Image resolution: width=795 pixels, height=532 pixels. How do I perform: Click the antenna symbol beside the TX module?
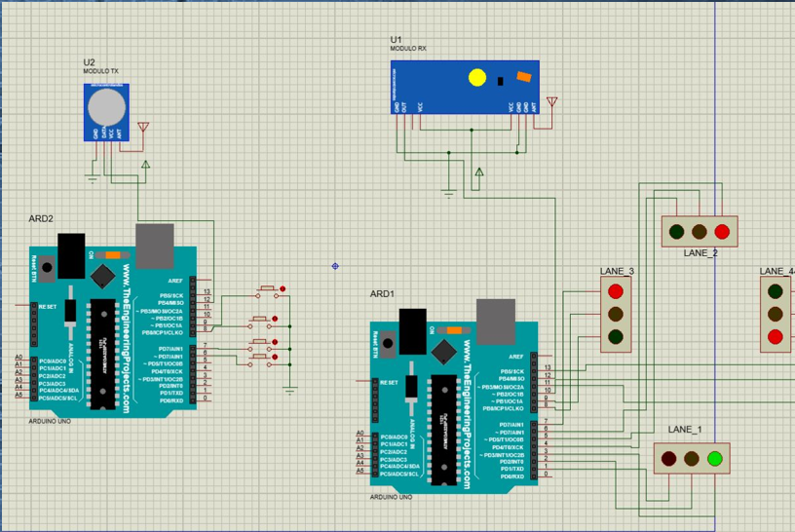(144, 127)
